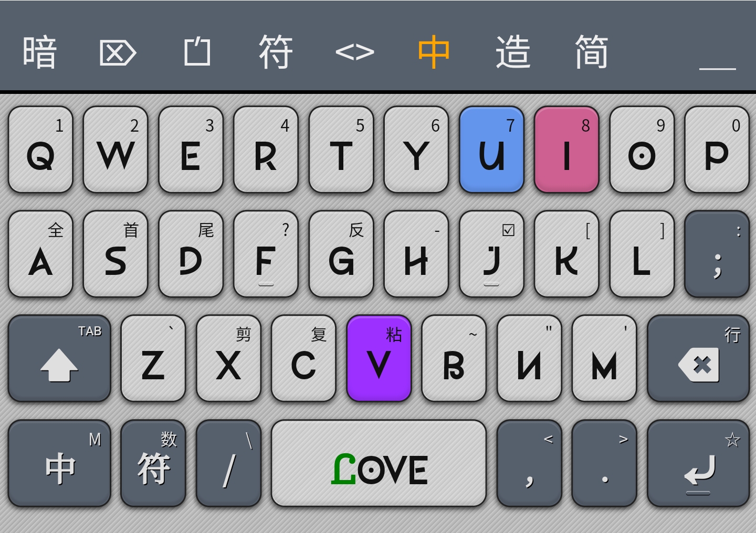Tap the semicolon colon key
Viewport: 756px width, 533px height.
717,254
